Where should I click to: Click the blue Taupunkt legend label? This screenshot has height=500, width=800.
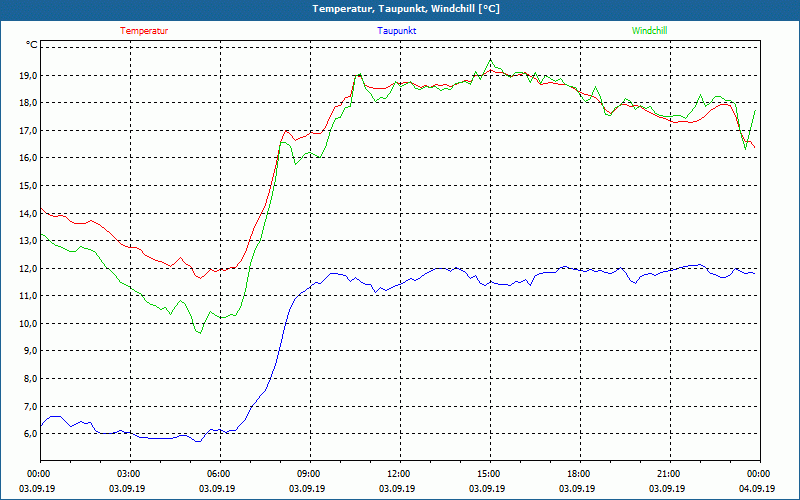click(x=396, y=31)
